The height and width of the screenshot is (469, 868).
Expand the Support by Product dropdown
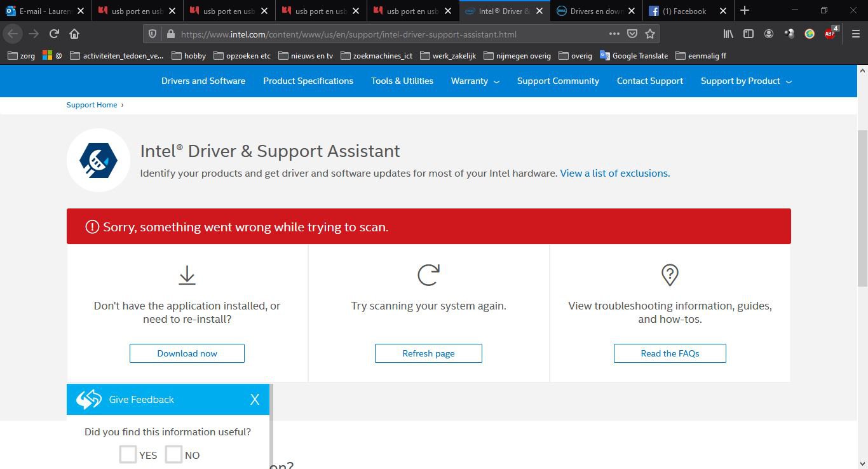click(x=746, y=81)
